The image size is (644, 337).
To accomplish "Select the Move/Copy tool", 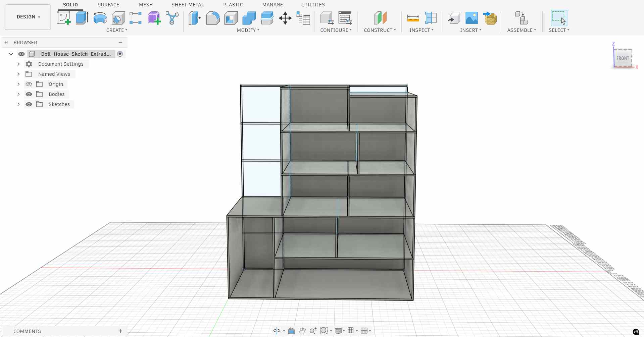I will 285,18.
